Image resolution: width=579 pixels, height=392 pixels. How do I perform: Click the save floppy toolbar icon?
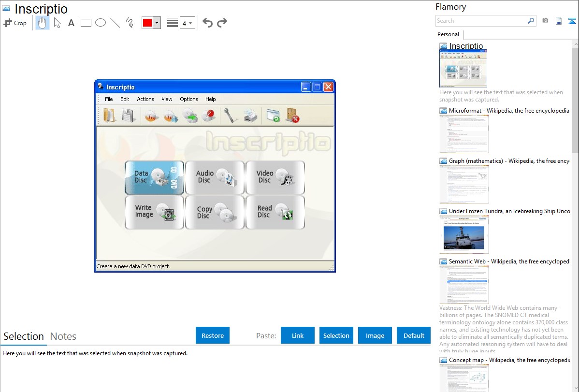point(129,116)
